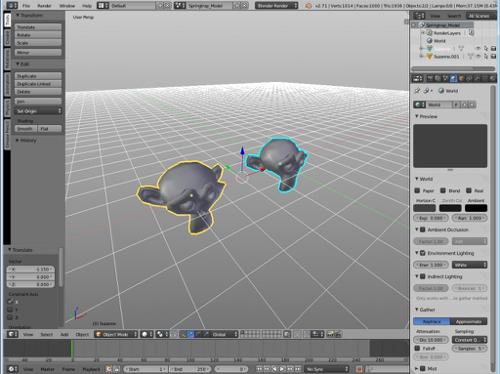500x374 pixels.
Task: Toggle visibility eye for Suzanne.001
Action: [x=478, y=56]
